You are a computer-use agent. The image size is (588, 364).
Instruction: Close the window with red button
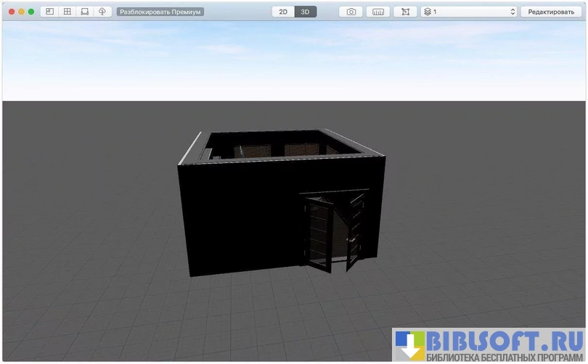[x=12, y=12]
